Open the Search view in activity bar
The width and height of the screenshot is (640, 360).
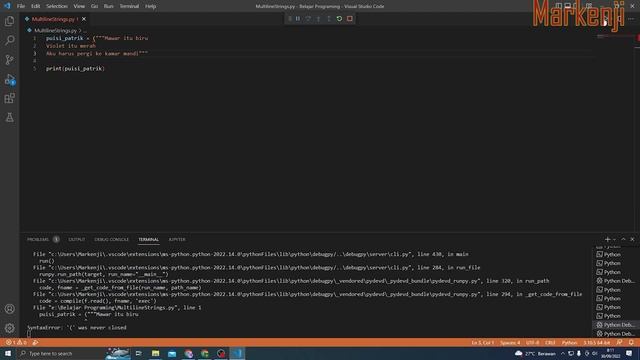coord(9,40)
